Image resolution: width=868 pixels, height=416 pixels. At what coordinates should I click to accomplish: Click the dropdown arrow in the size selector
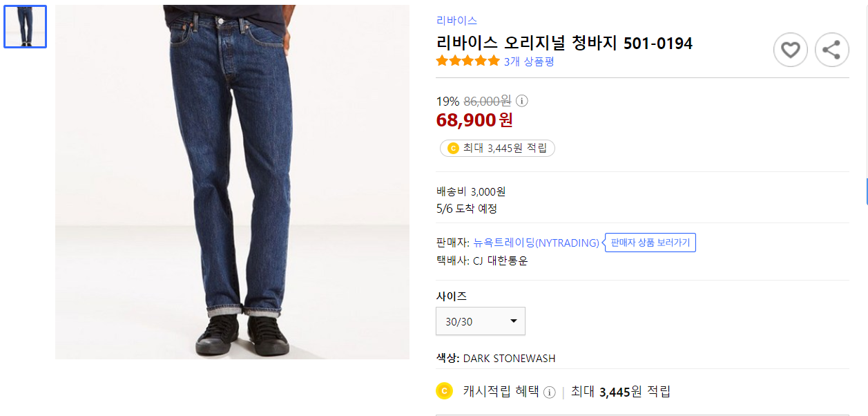(514, 321)
